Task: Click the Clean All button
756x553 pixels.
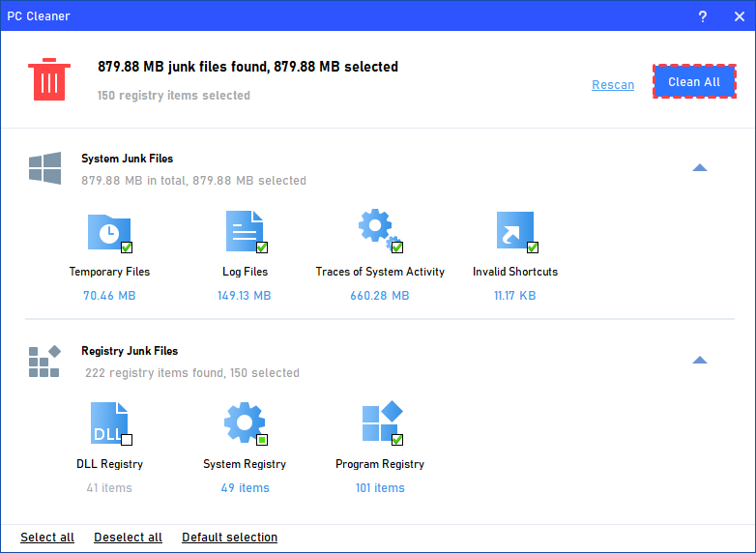Action: pos(694,81)
